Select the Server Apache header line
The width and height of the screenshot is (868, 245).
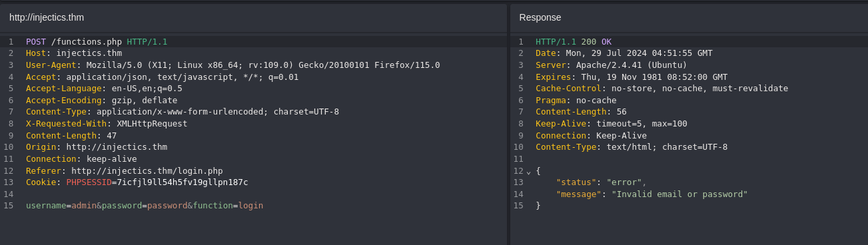pos(612,65)
